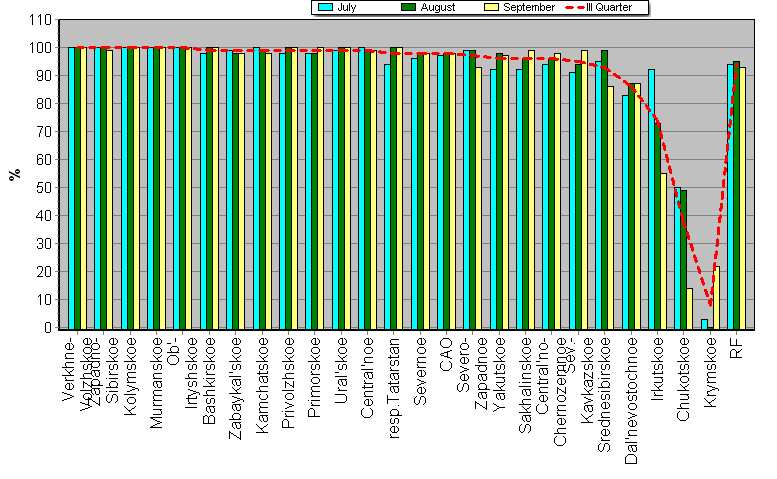
Task: Click the green August bar for RF
Action: [736, 195]
